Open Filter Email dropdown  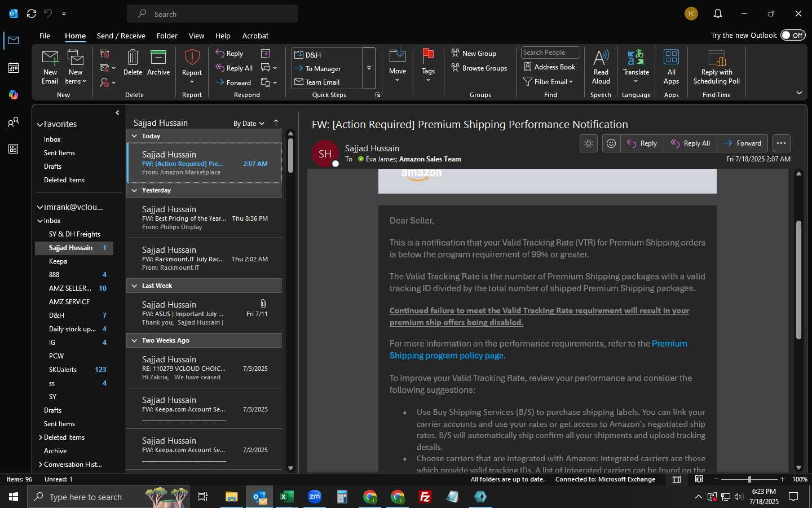[x=548, y=82]
